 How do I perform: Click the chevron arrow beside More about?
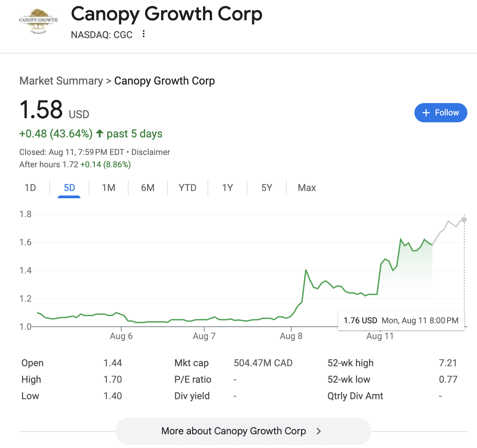(319, 431)
